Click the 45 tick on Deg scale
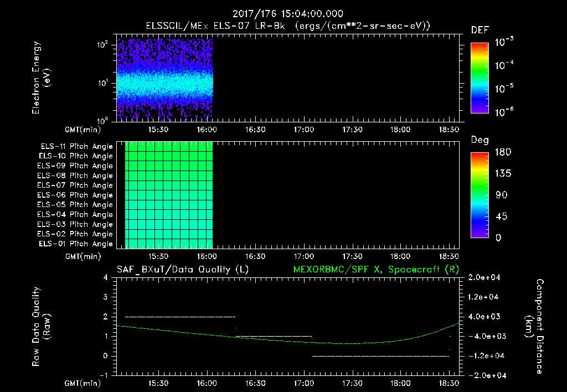Viewport: 567px width, 392px height. coord(502,216)
